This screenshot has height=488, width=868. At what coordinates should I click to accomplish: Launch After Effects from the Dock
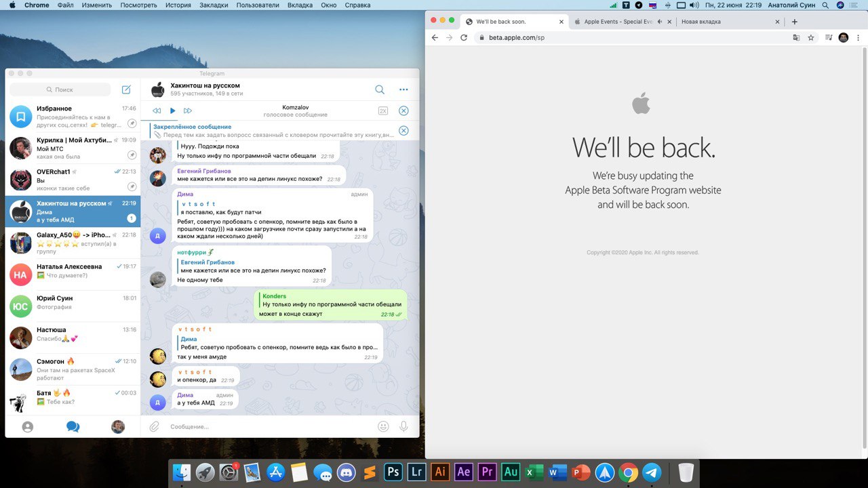[x=464, y=472]
